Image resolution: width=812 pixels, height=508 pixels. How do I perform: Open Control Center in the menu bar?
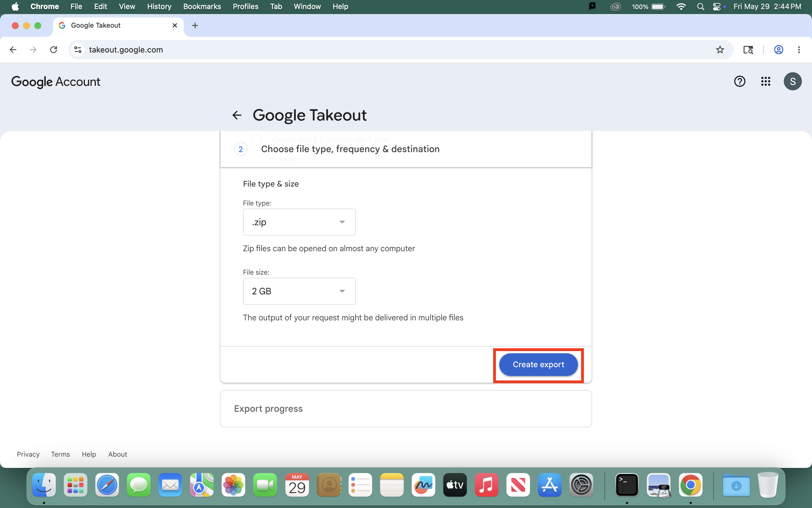(716, 7)
